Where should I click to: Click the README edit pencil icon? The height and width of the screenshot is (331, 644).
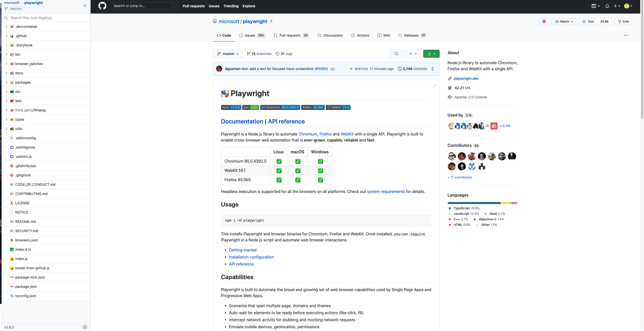434,86
